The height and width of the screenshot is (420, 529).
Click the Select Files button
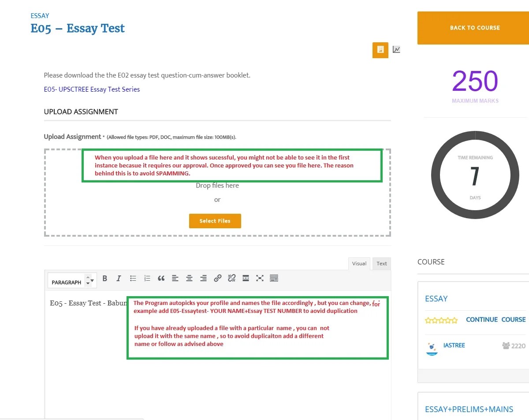pyautogui.click(x=215, y=221)
